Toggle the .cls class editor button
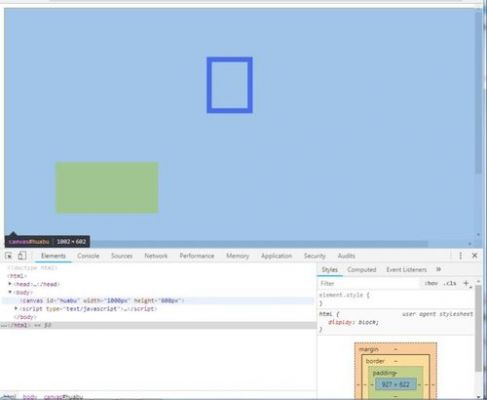 pos(450,283)
